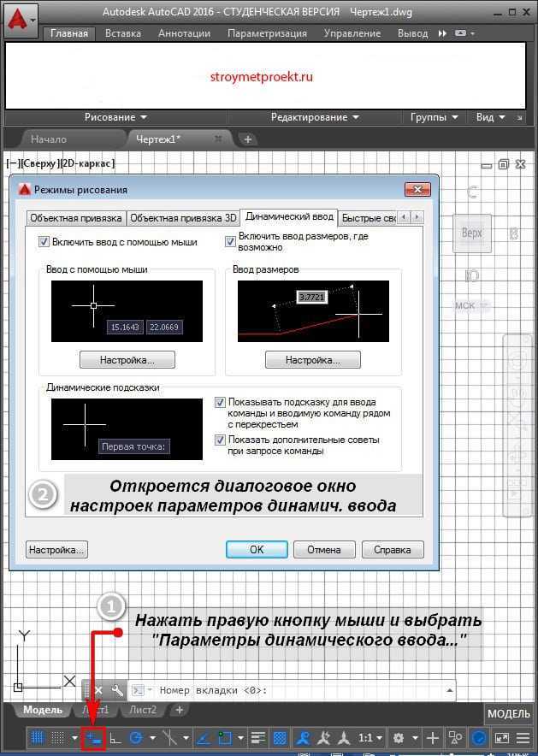
Task: Click the OK button in dialog
Action: (257, 550)
